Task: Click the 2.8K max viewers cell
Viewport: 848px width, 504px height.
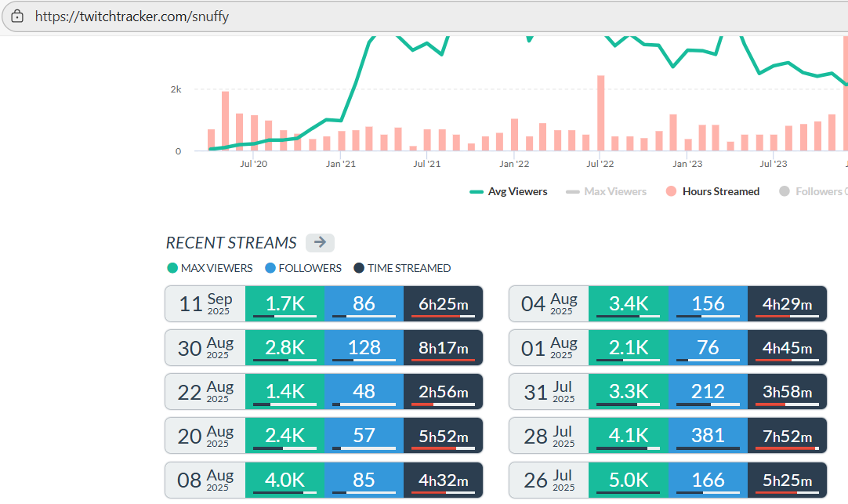Action: tap(284, 348)
